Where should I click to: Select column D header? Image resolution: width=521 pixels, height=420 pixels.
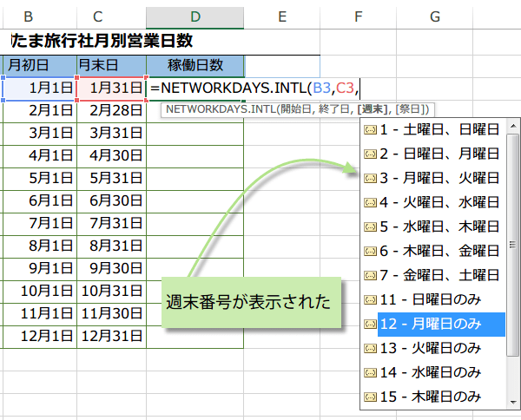pos(195,17)
